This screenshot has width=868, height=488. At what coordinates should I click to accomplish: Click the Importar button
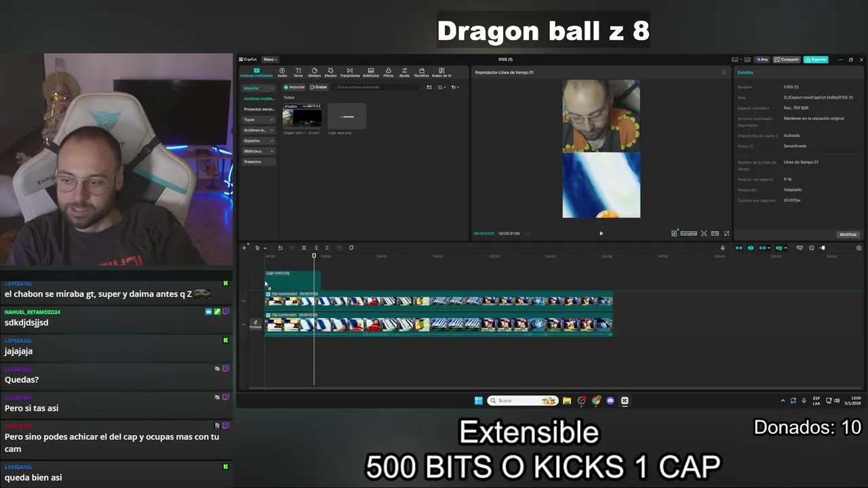pos(294,87)
